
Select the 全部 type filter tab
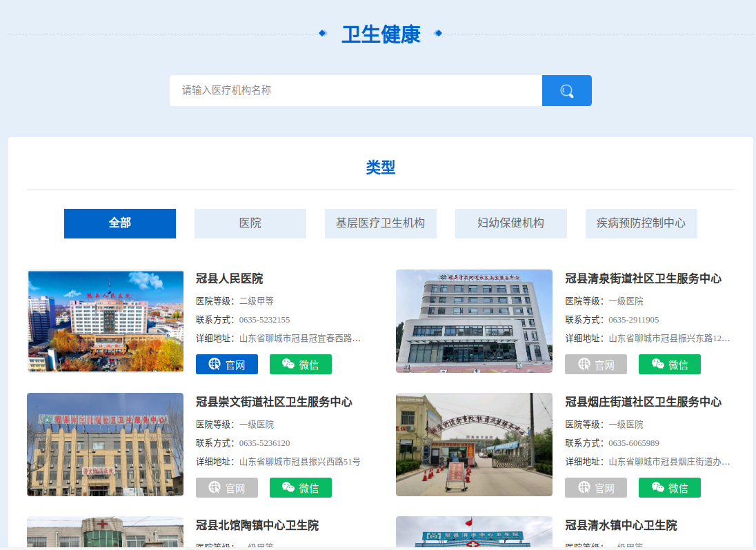[120, 223]
